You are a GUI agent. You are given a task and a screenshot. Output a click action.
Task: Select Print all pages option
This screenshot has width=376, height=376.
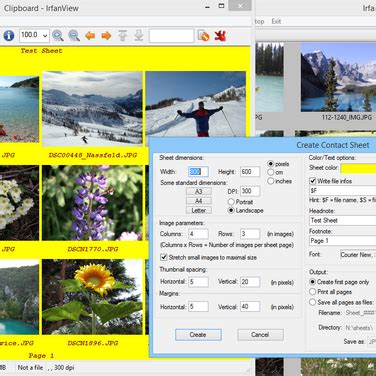click(312, 292)
